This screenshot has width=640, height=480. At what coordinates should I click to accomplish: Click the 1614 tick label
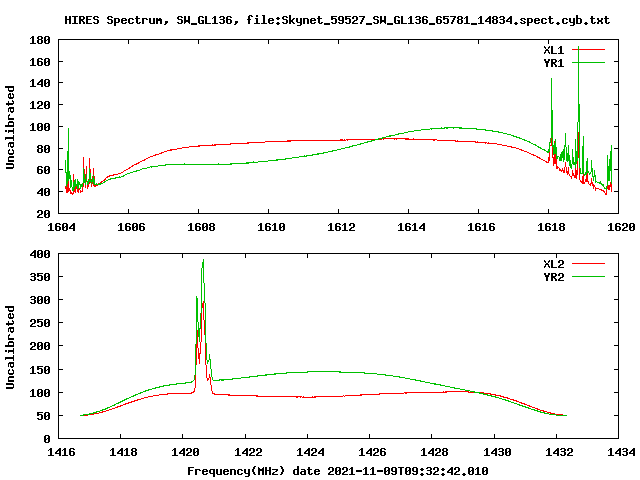pos(411,227)
